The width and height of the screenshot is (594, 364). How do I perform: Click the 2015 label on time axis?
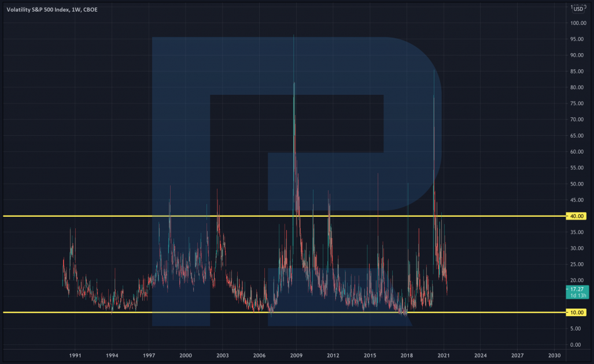[370, 355]
